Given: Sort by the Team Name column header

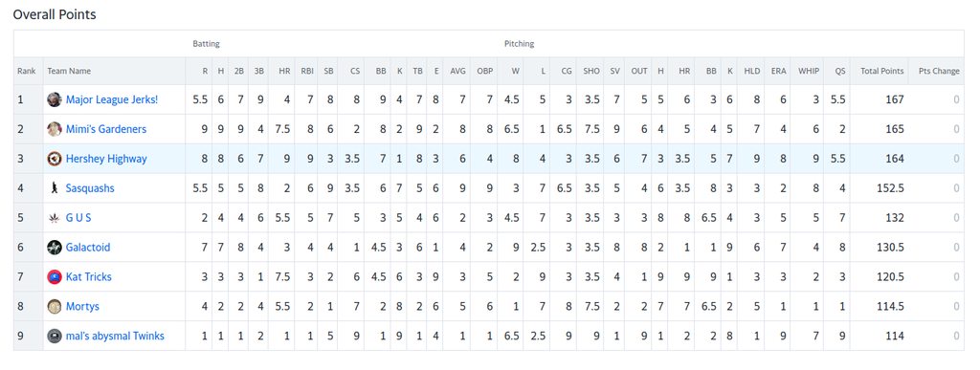Looking at the screenshot, I should coord(69,71).
